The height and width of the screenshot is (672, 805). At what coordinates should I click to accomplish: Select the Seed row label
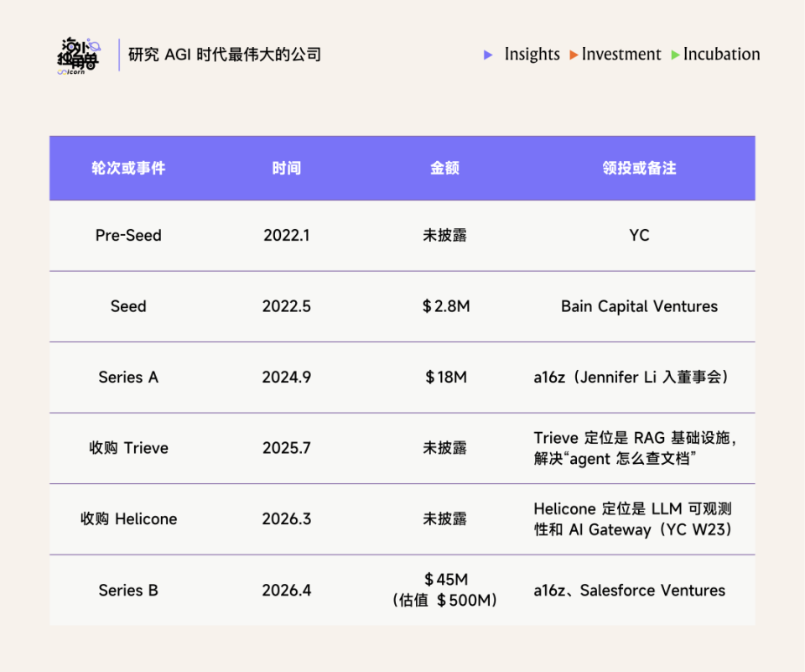pyautogui.click(x=128, y=306)
